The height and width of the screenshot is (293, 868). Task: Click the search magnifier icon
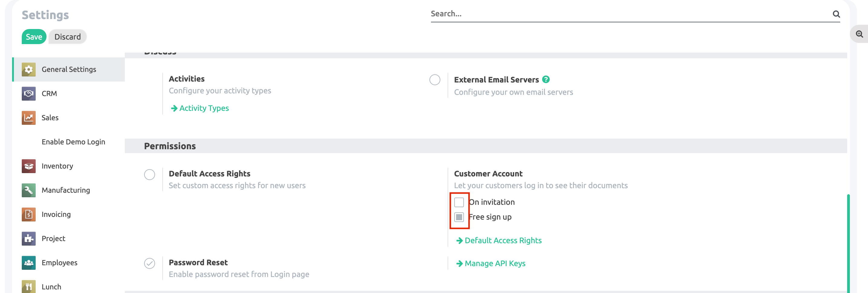(836, 14)
